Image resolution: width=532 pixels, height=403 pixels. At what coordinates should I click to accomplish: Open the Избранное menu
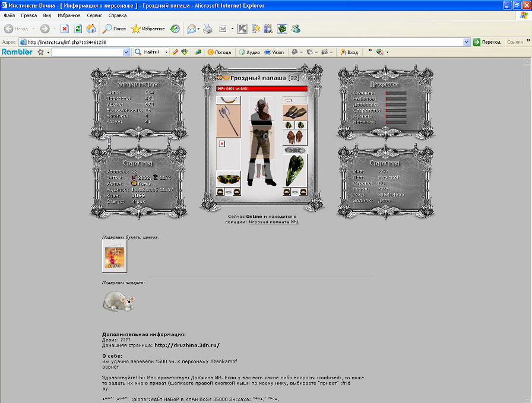tap(69, 15)
